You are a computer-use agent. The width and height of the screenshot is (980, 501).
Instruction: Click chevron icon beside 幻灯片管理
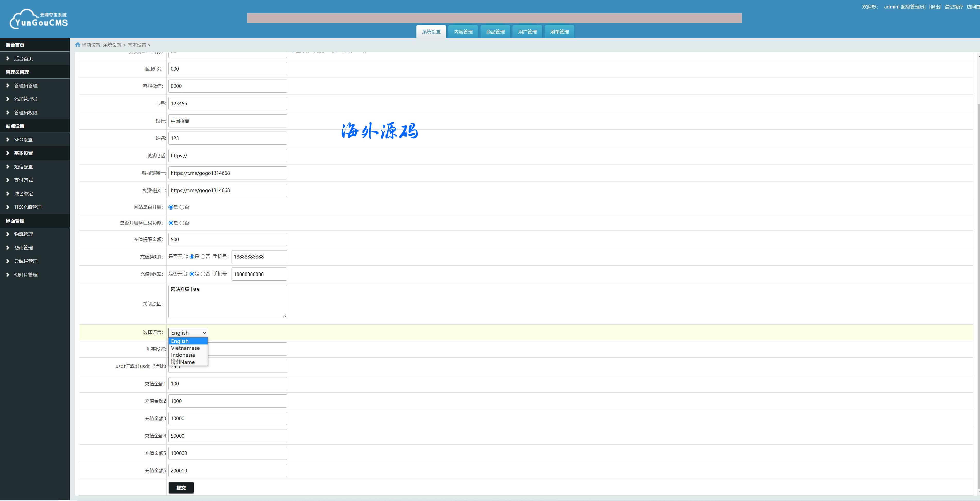click(x=8, y=275)
